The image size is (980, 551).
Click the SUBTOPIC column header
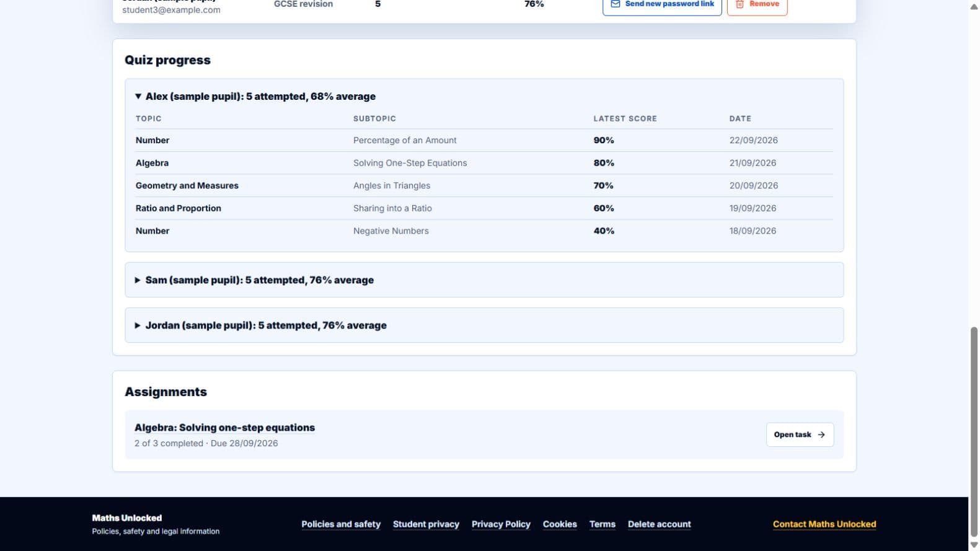[374, 118]
